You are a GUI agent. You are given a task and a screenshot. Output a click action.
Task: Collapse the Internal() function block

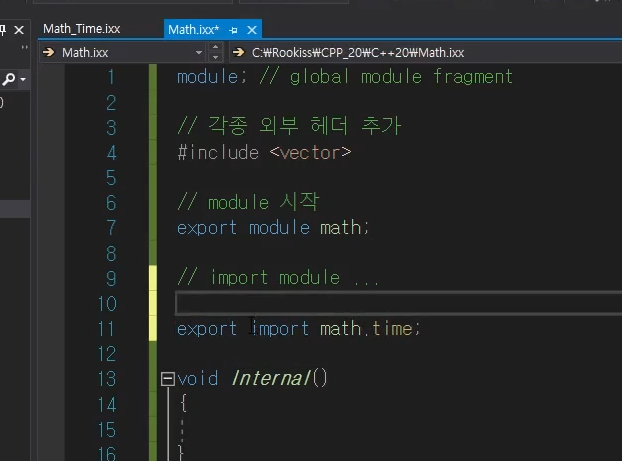coord(168,378)
